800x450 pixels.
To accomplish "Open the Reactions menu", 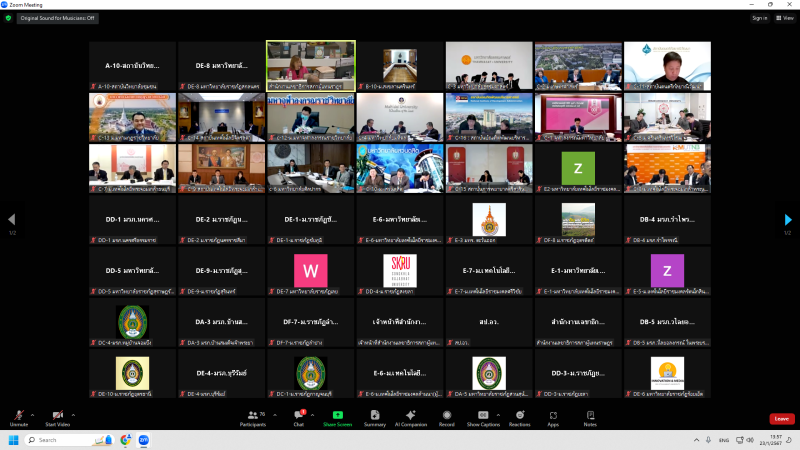I will (519, 416).
